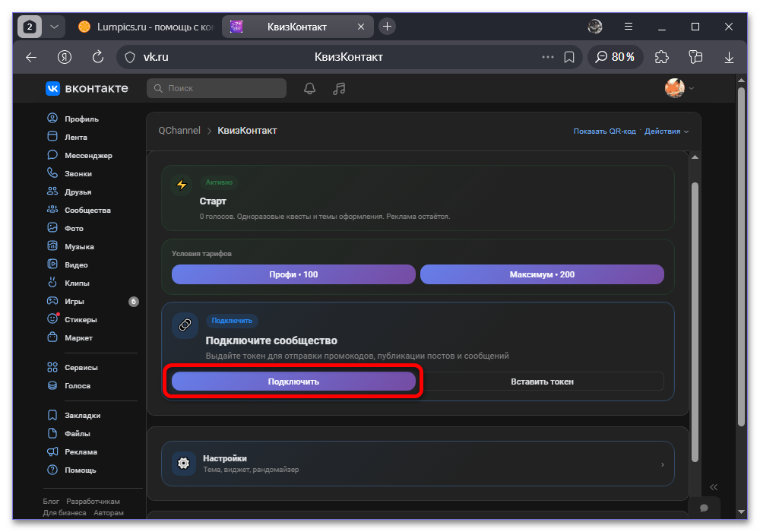Viewport: 760px width, 532px height.
Task: Click the Yandex home button icon
Action: pyautogui.click(x=65, y=57)
